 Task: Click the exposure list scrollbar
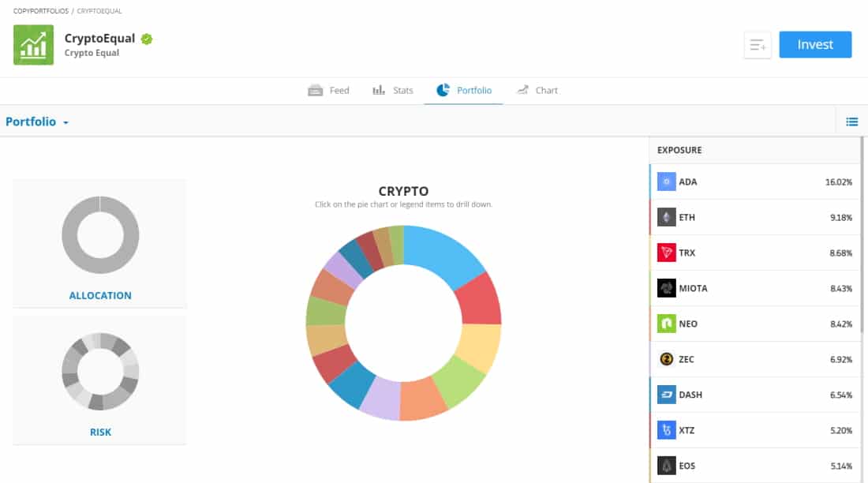click(862, 235)
